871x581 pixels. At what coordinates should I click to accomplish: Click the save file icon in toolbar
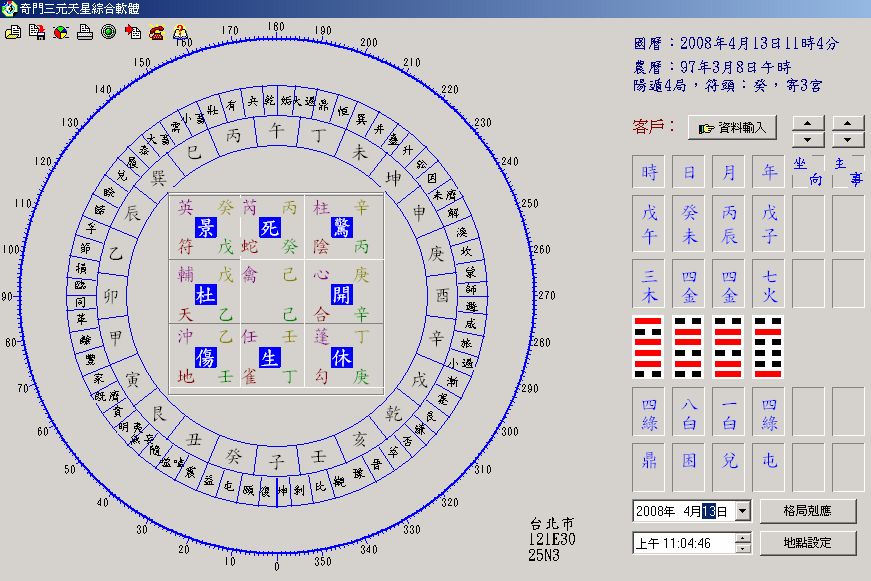(x=36, y=32)
